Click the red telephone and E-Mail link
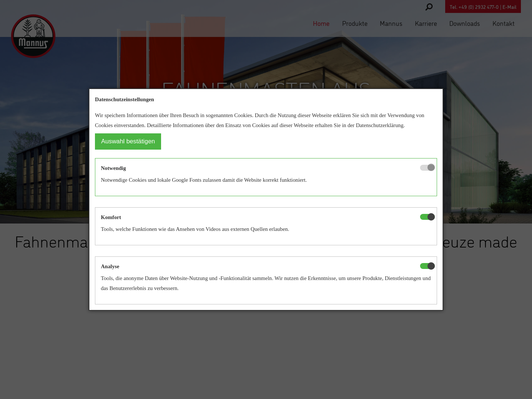The width and height of the screenshot is (532, 399). [483, 7]
